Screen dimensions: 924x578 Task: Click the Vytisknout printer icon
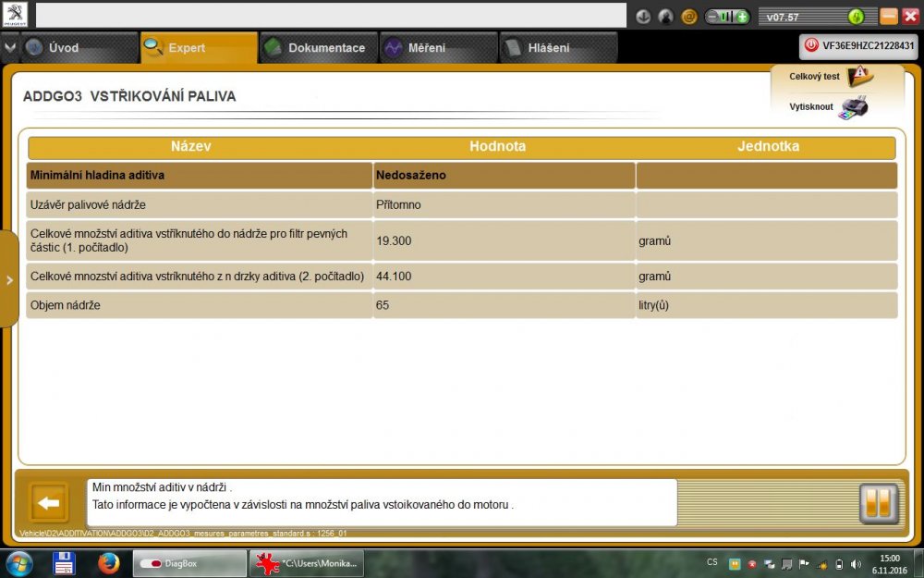coord(855,106)
